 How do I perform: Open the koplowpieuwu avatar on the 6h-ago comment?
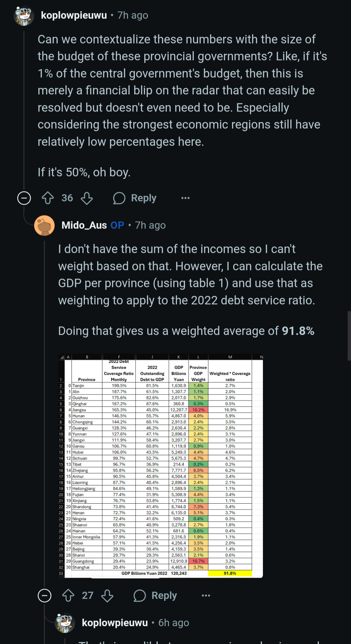tap(65, 623)
